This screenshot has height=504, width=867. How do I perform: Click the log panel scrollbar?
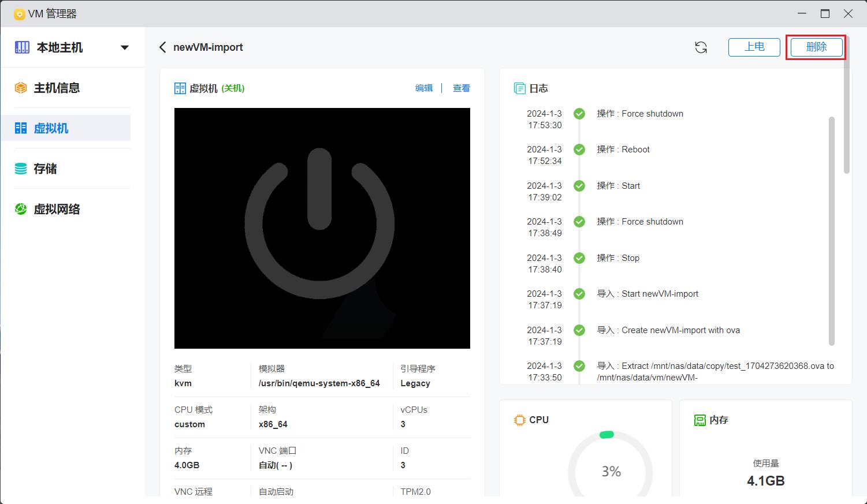pyautogui.click(x=832, y=231)
